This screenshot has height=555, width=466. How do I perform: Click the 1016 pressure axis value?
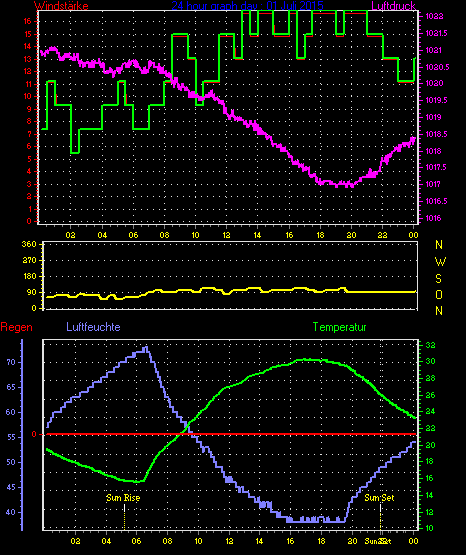(x=433, y=218)
